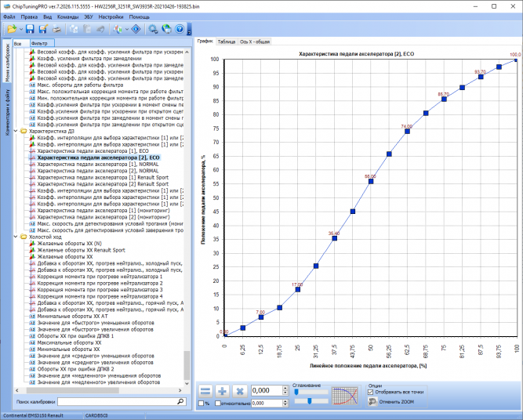The width and height of the screenshot is (523, 420).
Task: Click the magnifier search icon
Action: tap(180, 401)
